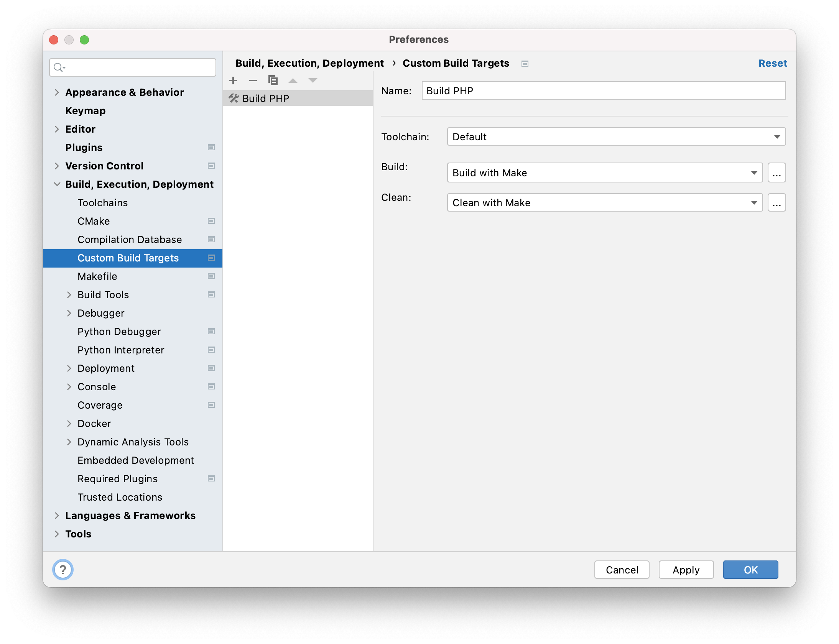
Task: Click the move down arrow icon
Action: pos(313,80)
